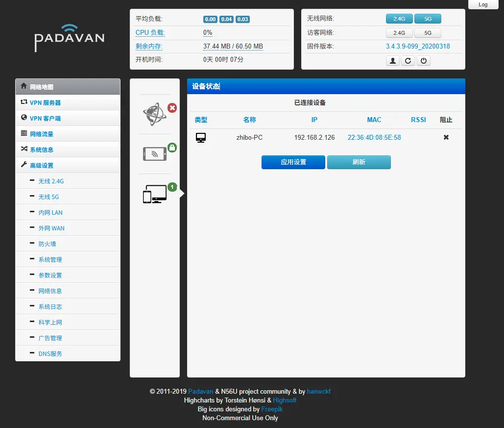Click the 系统信息 shuffle icon
The width and height of the screenshot is (504, 428).
tap(24, 149)
